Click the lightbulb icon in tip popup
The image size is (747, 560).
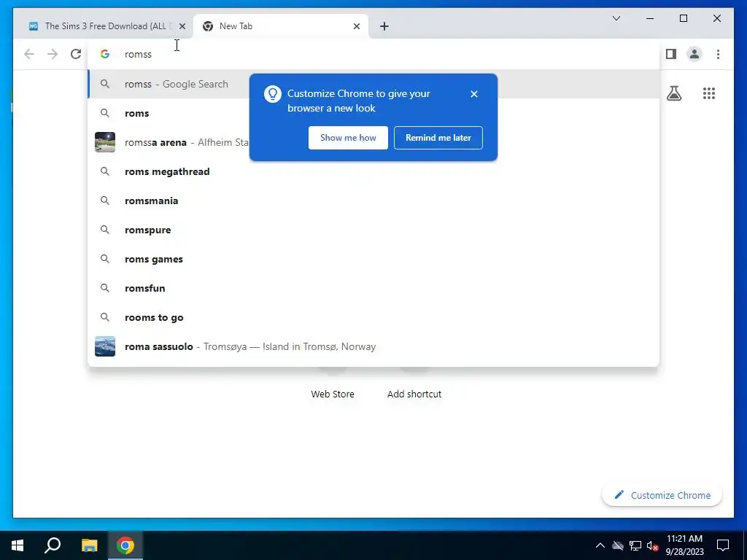tap(273, 94)
